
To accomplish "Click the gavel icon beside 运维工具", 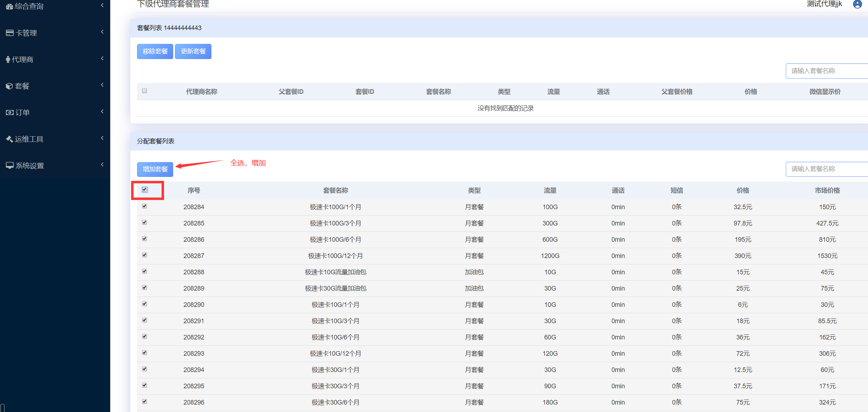I will click(x=9, y=139).
